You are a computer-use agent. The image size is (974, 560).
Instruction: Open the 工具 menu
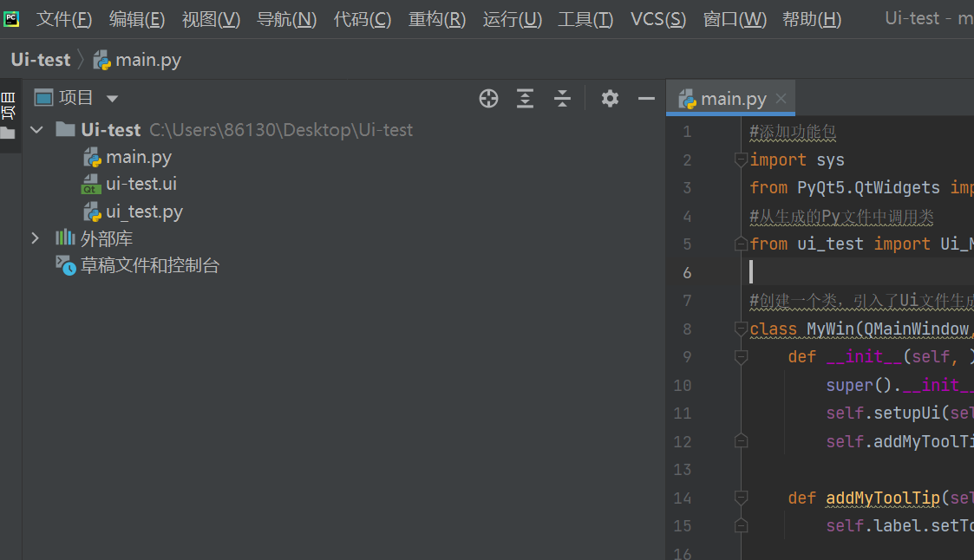pos(585,19)
